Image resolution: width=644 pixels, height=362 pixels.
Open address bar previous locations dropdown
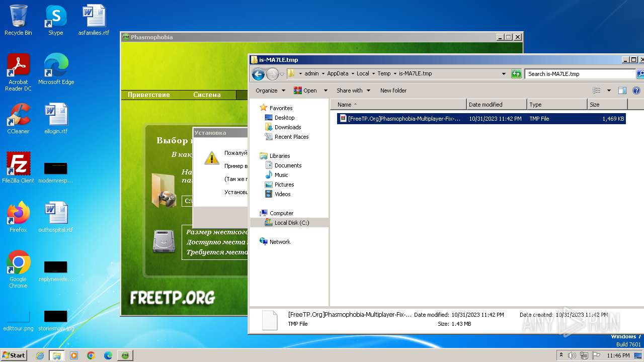[504, 74]
